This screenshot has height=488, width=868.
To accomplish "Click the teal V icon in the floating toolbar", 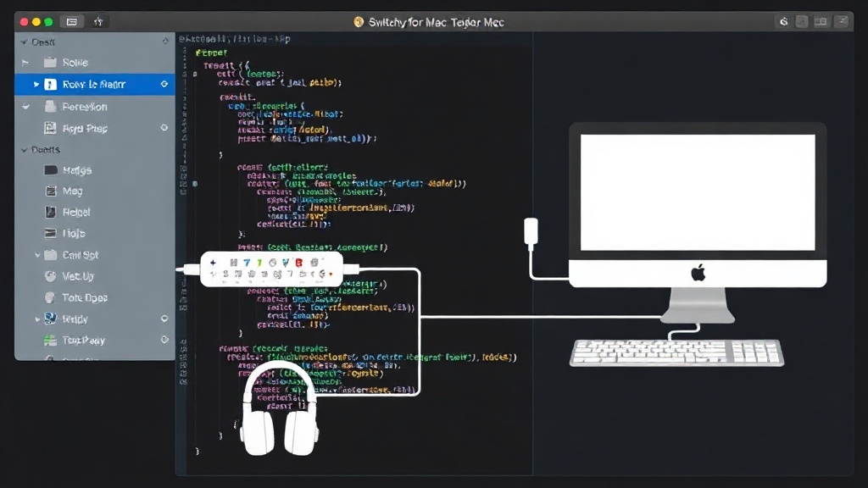I will coord(285,263).
